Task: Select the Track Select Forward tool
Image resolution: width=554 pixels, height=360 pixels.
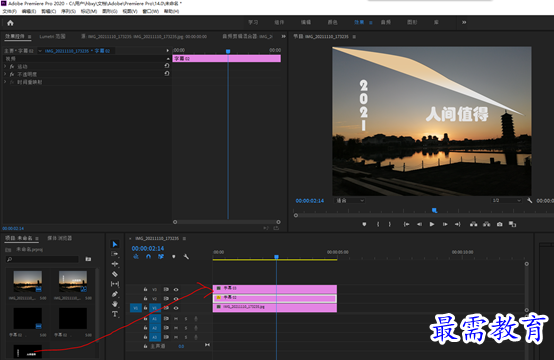Action: pyautogui.click(x=115, y=254)
